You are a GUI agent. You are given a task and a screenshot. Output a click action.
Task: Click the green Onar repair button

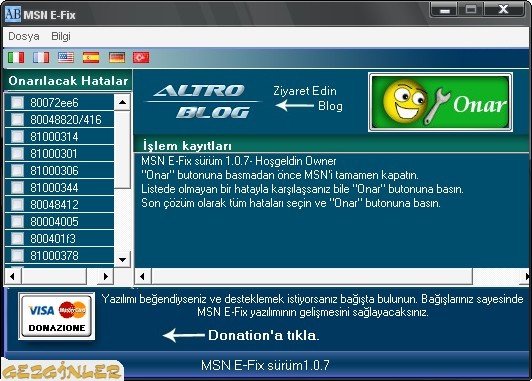tap(440, 102)
